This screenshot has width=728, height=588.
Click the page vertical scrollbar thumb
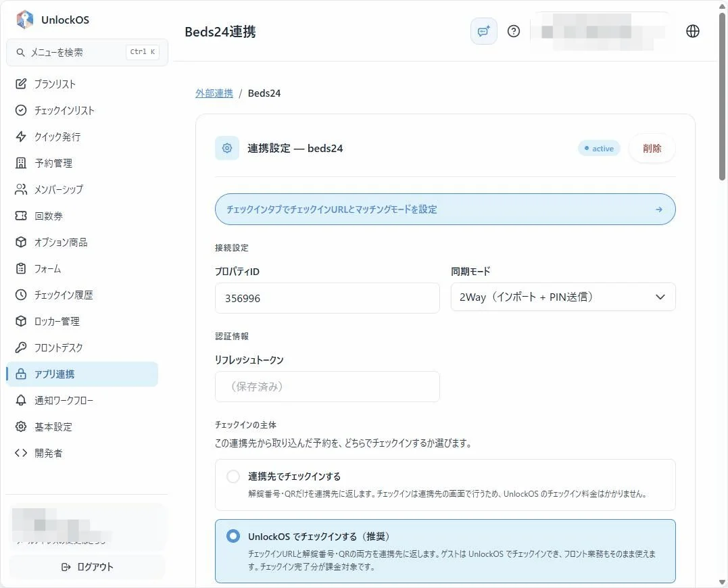[721, 97]
